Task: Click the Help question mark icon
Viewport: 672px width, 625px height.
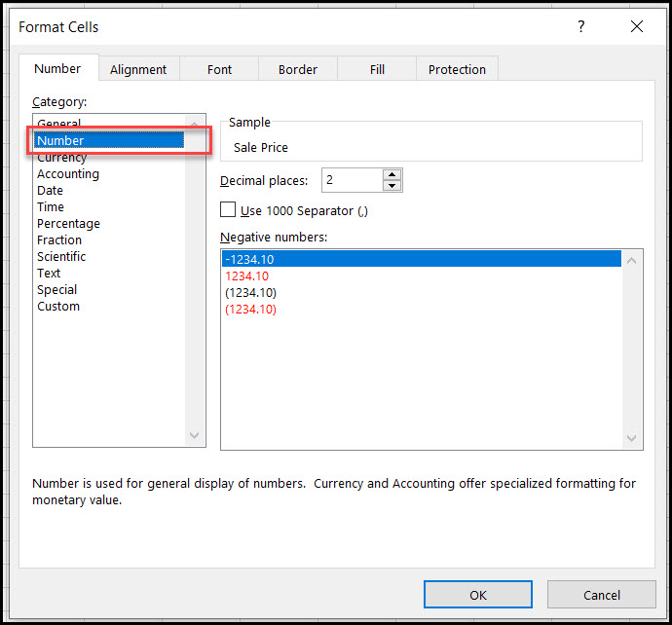Action: pos(581,27)
